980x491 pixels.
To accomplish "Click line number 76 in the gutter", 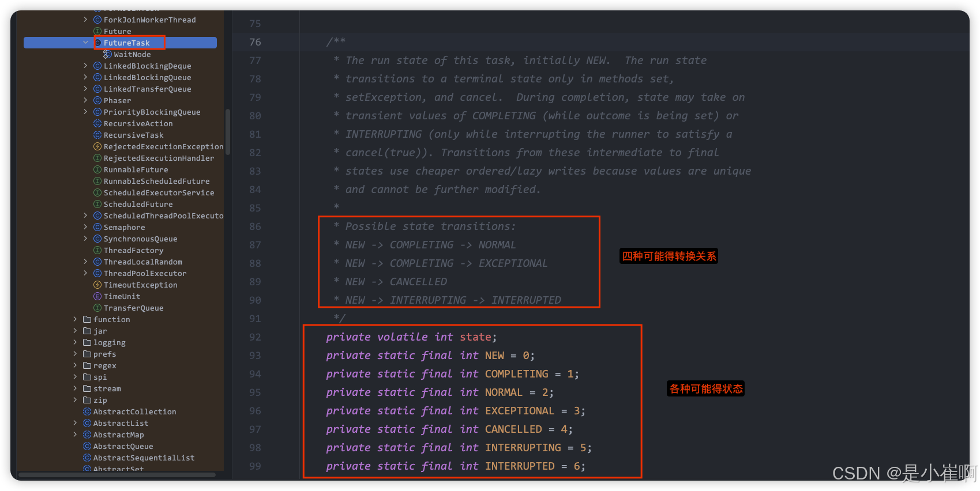I will point(255,42).
